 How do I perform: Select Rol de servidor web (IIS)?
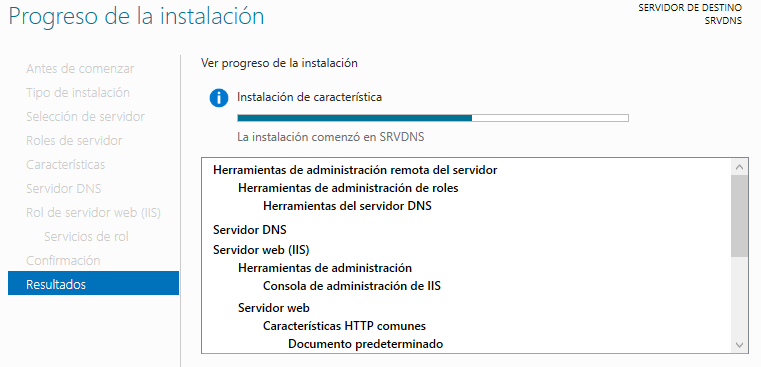tap(93, 213)
